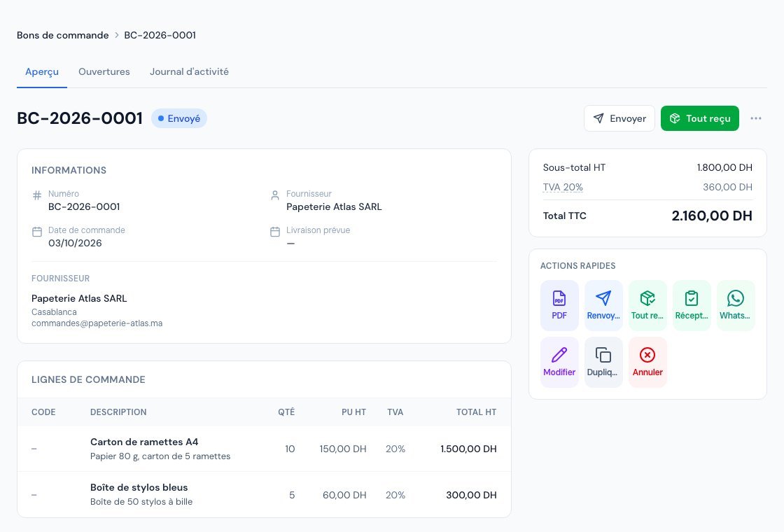Go back to Bons de commande breadcrumb
Image resolution: width=784 pixels, height=532 pixels.
pos(62,36)
